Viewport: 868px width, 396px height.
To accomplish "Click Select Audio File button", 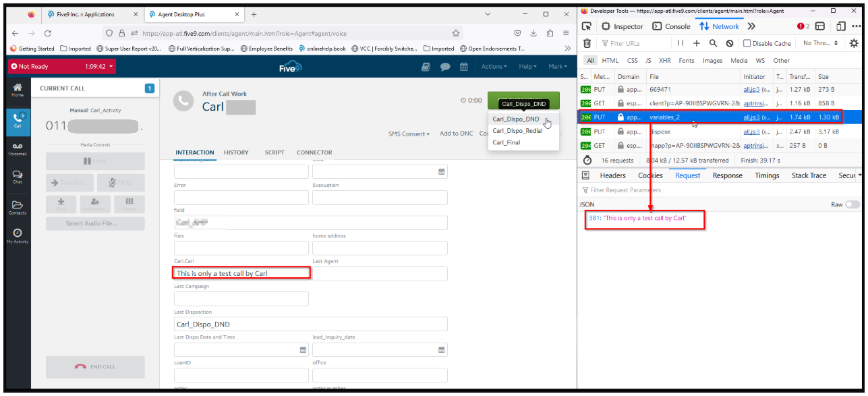I will click(95, 223).
